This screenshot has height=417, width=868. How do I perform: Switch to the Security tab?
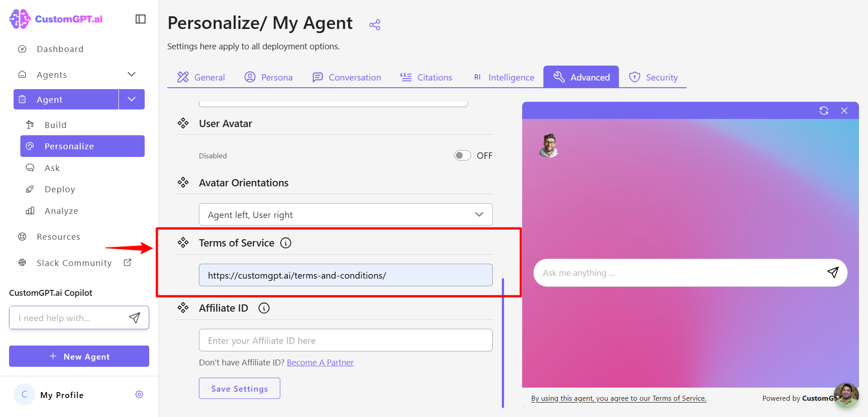click(653, 77)
